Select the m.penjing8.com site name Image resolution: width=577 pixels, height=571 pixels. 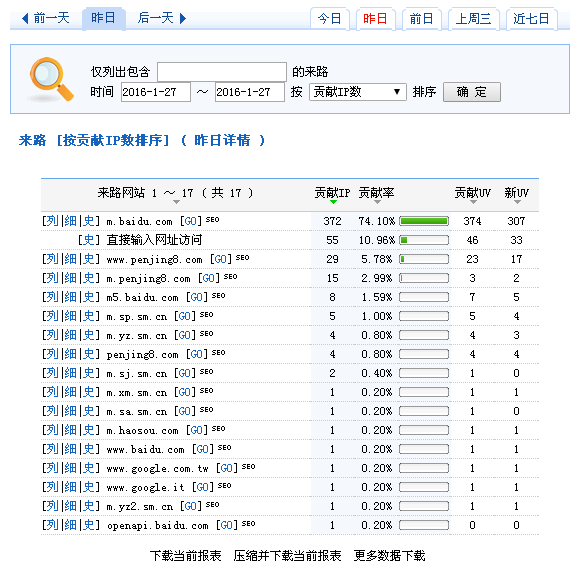149,279
